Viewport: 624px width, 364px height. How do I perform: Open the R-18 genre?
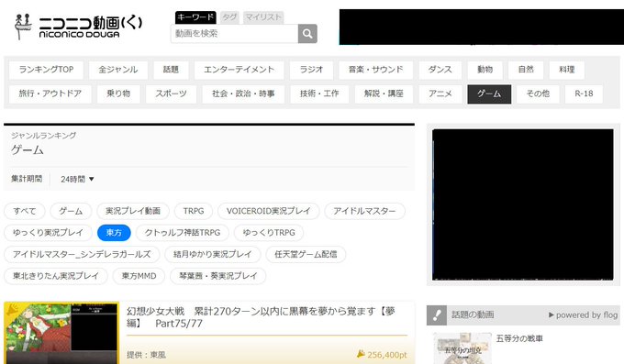click(584, 94)
